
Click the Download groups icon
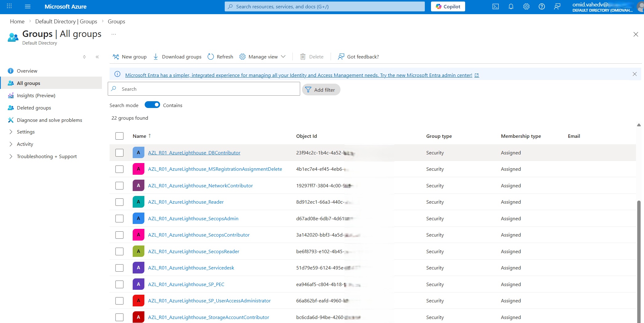[156, 57]
